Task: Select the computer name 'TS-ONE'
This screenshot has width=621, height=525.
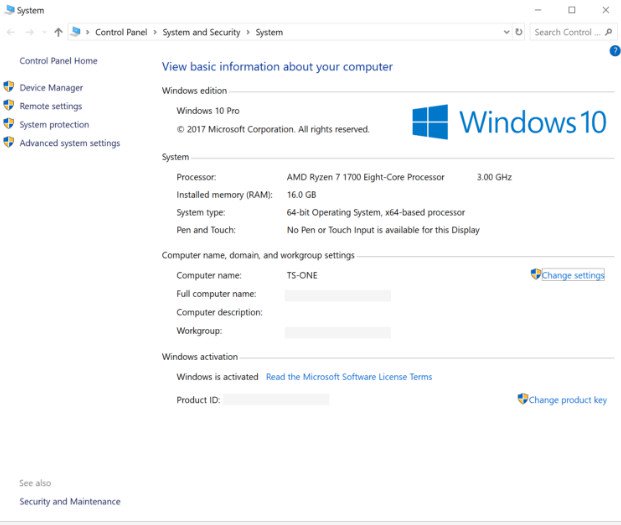Action: coord(302,276)
